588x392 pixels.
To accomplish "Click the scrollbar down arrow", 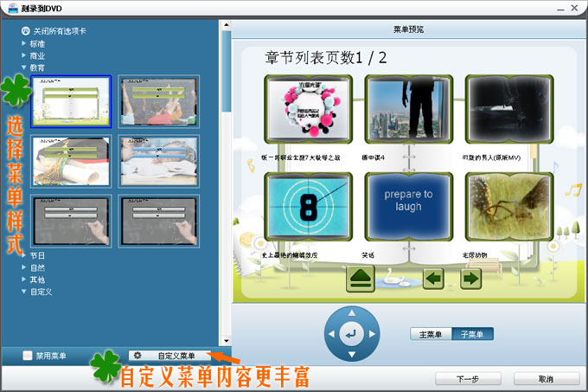I will click(227, 341).
